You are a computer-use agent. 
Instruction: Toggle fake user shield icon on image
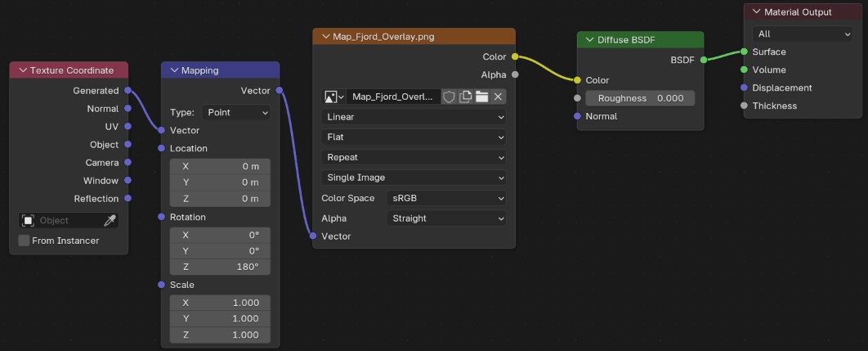(x=449, y=97)
